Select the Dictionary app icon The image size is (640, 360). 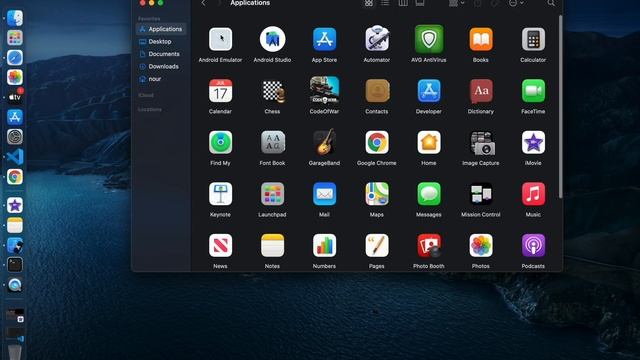(481, 91)
